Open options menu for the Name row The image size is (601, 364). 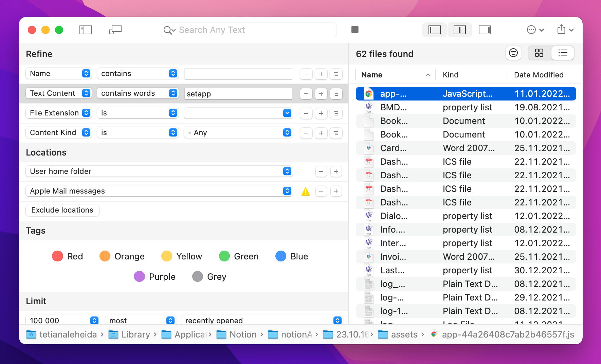point(336,74)
